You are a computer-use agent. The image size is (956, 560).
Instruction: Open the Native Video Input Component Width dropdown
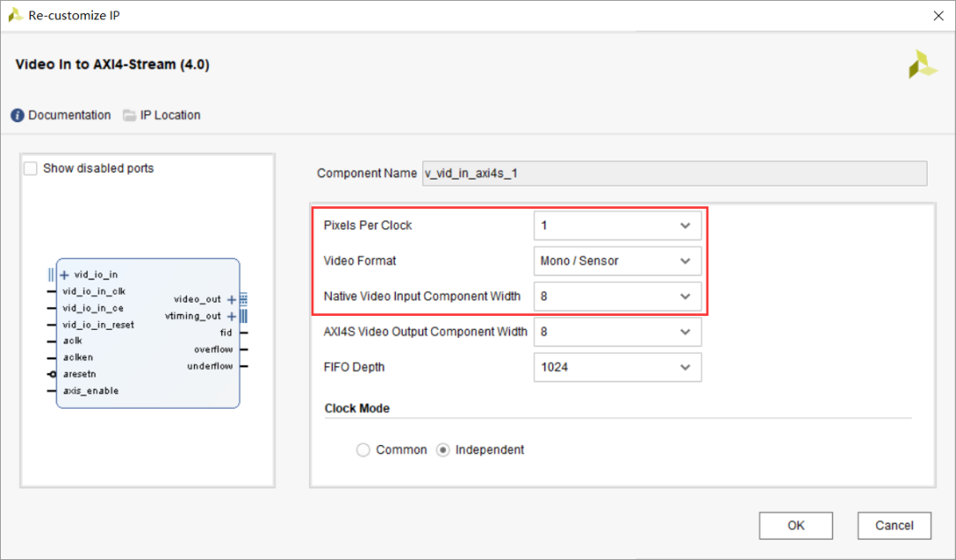[617, 296]
